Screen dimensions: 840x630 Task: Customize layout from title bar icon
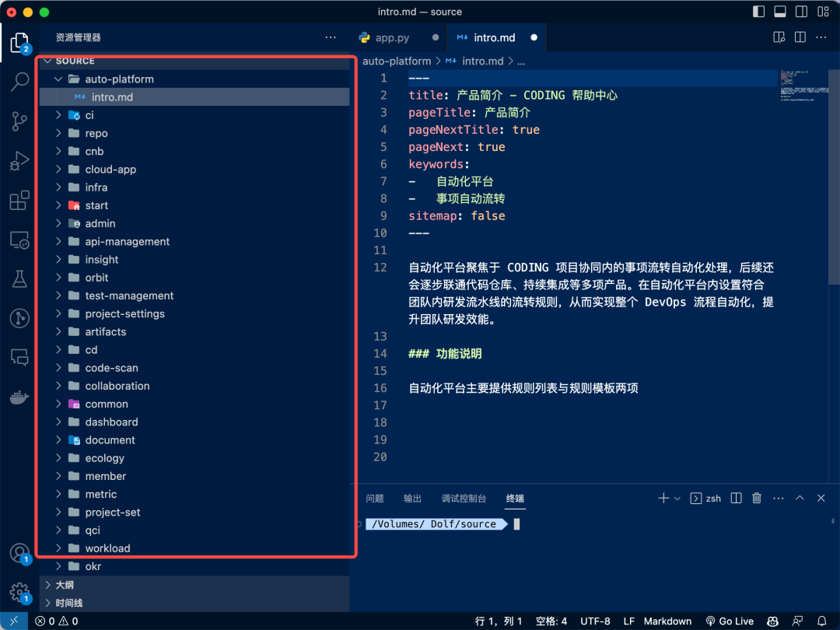pos(824,12)
